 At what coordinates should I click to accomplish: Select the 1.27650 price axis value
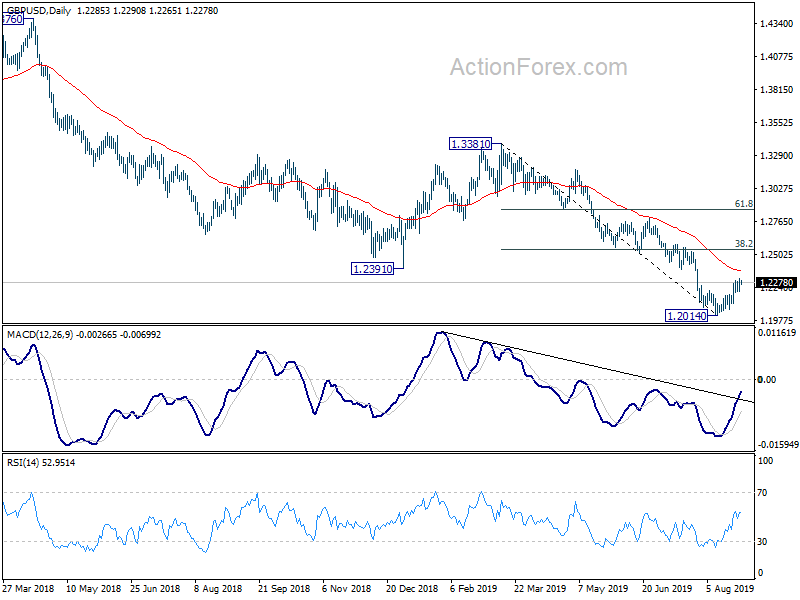[x=777, y=221]
